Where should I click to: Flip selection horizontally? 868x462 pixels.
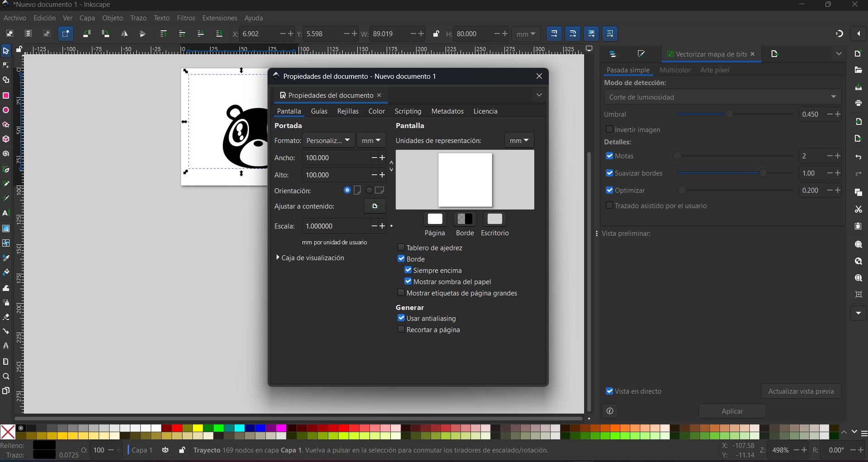click(124, 33)
